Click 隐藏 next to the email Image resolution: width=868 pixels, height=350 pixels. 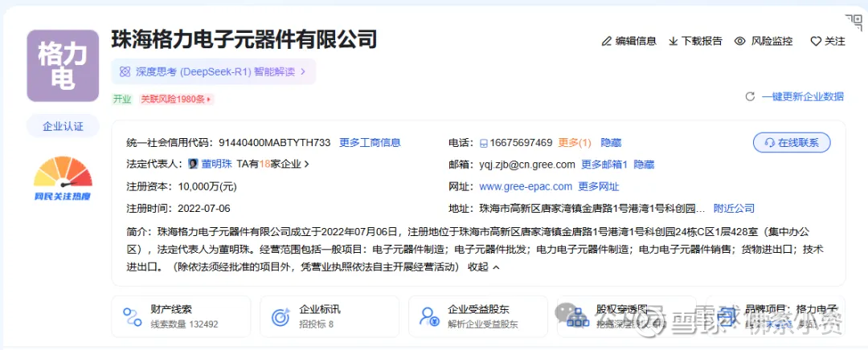[x=644, y=165]
